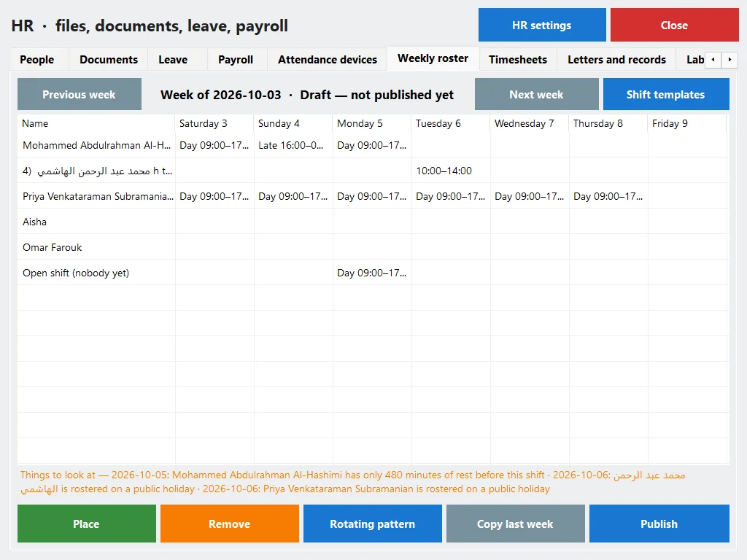Select the Omar Farouk row name
This screenshot has height=560, width=747.
96,248
